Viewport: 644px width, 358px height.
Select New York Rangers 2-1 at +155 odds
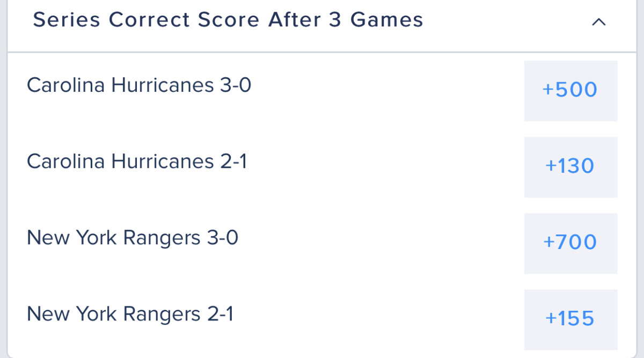[570, 319]
